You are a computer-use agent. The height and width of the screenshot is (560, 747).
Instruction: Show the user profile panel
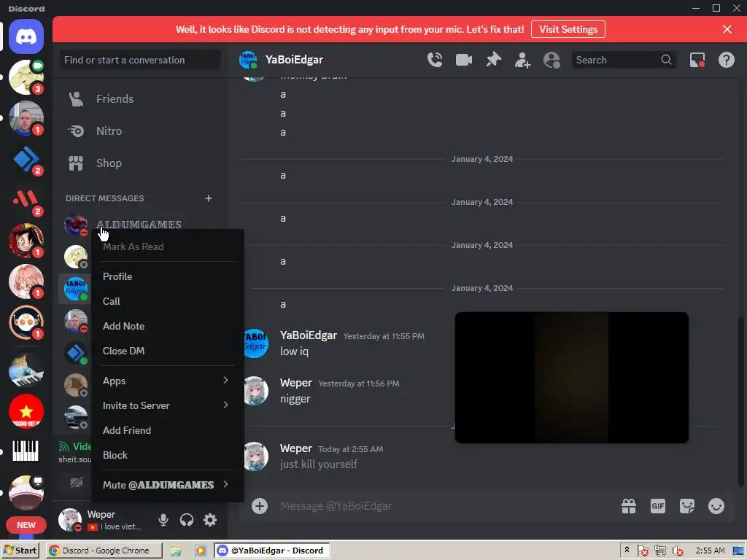coord(551,60)
